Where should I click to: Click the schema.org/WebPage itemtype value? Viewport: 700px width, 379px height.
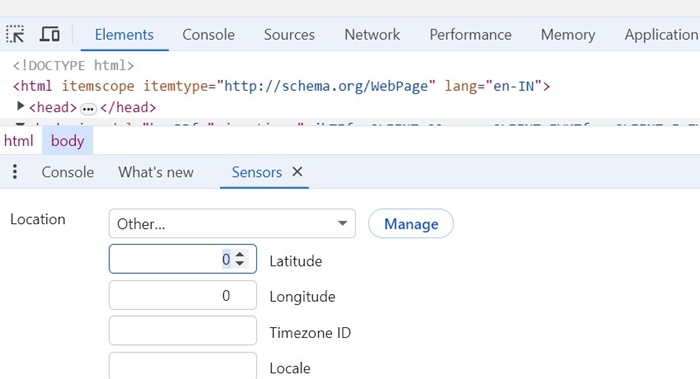(x=325, y=86)
